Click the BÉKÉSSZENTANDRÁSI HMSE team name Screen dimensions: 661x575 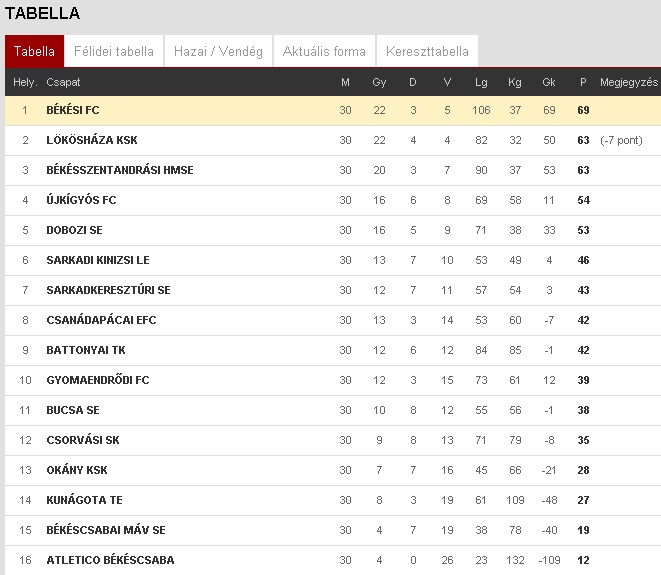pyautogui.click(x=120, y=170)
